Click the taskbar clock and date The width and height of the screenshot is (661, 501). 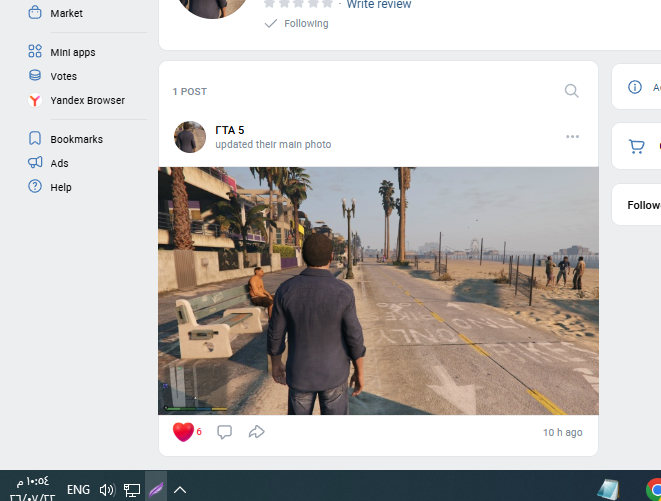pyautogui.click(x=32, y=489)
